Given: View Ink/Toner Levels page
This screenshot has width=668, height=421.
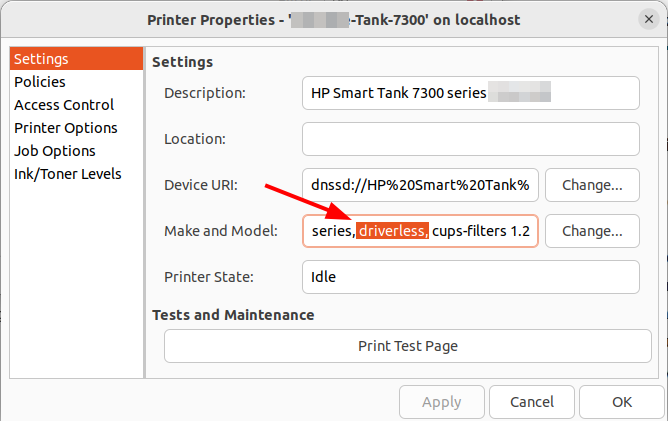Looking at the screenshot, I should [x=68, y=174].
